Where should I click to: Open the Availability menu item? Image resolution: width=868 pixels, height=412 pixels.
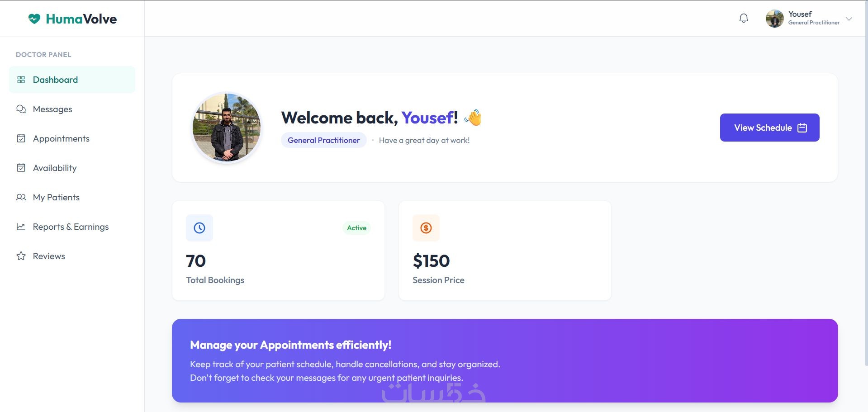click(x=55, y=168)
